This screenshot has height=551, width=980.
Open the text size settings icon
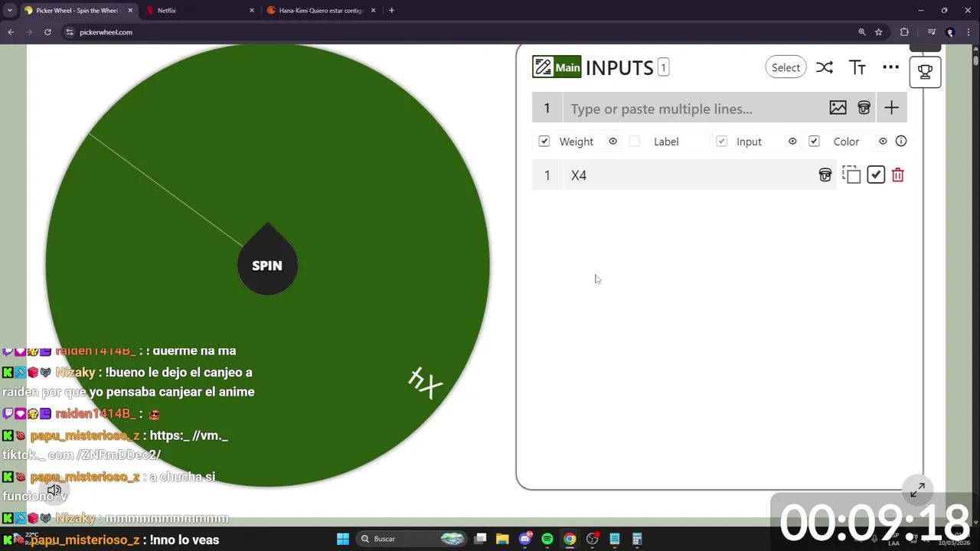(x=857, y=67)
